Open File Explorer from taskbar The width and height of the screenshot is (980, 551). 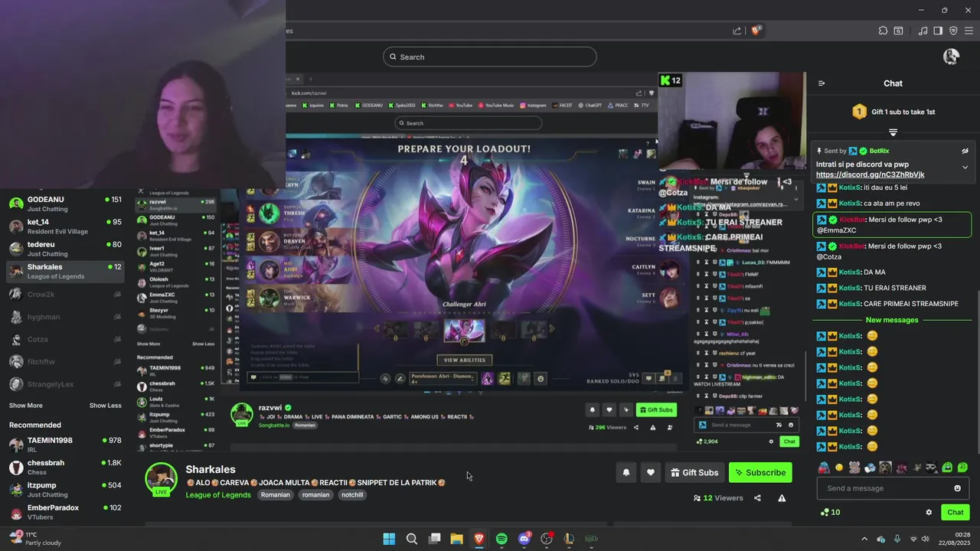coord(456,539)
